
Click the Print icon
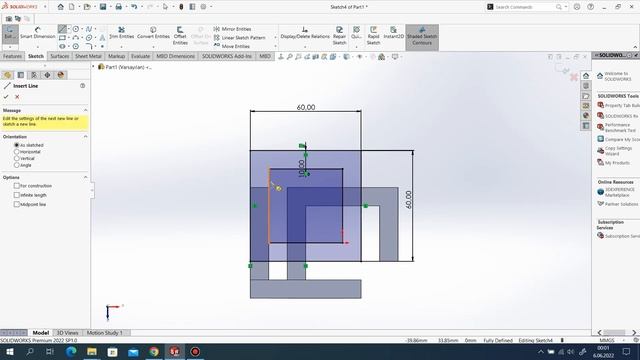[x=118, y=7]
